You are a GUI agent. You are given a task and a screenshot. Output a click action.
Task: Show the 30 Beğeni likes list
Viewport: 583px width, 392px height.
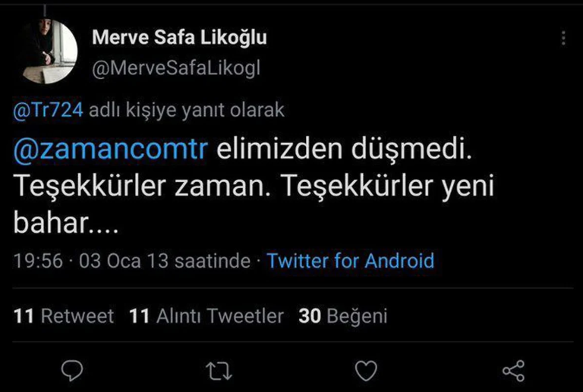coord(343,316)
